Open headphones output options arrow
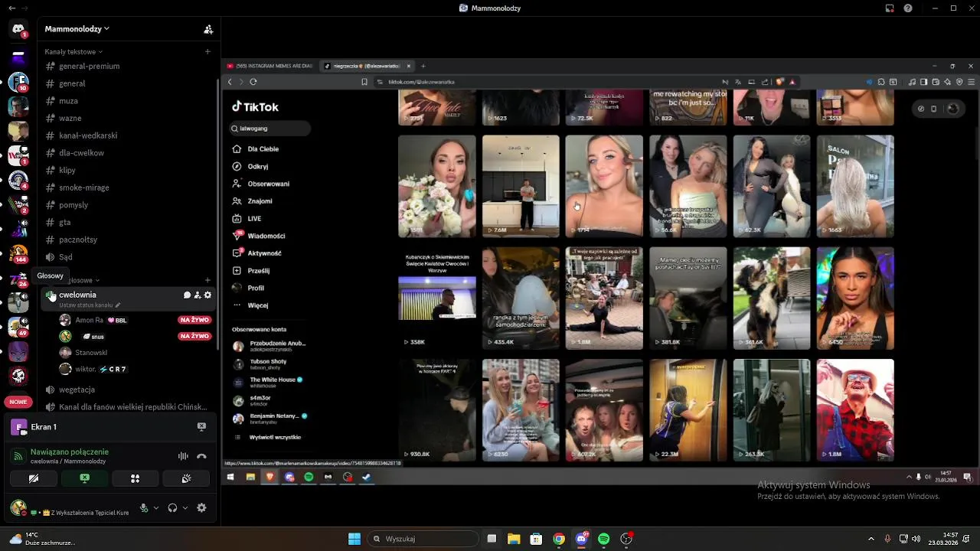Image resolution: width=980 pixels, height=551 pixels. point(185,507)
